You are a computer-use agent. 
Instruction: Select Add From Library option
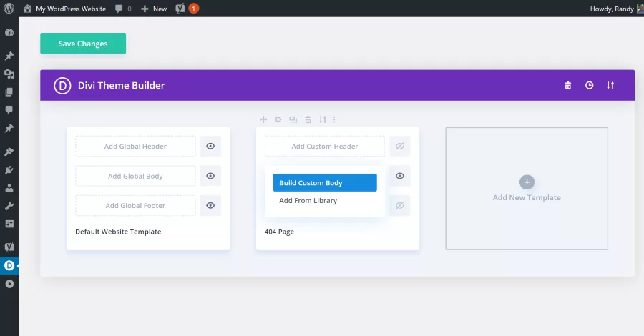[x=308, y=201]
